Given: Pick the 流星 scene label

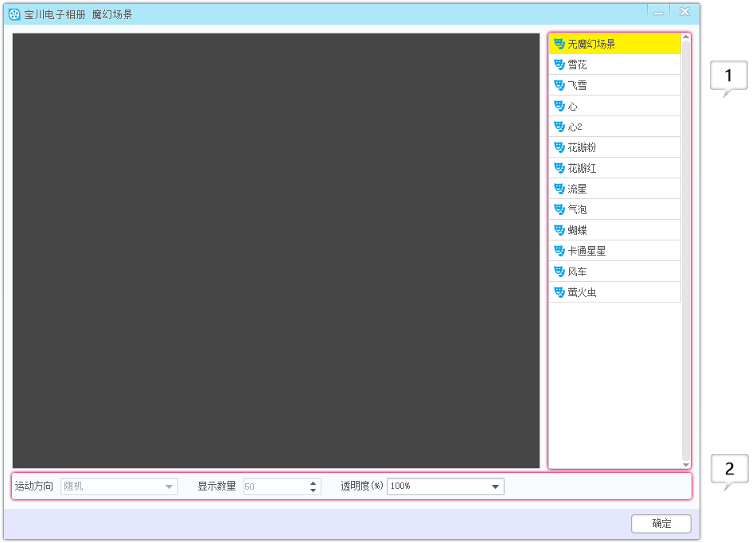Looking at the screenshot, I should (577, 189).
